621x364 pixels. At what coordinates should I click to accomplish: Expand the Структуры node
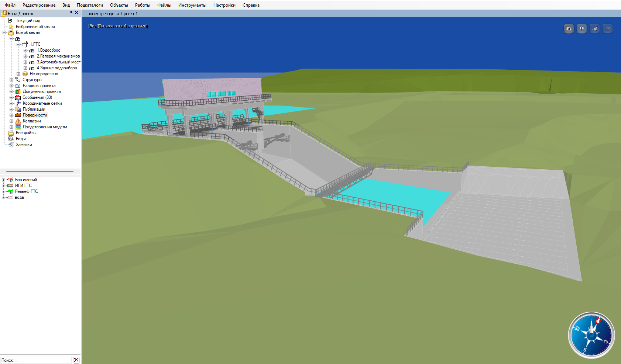coord(11,80)
